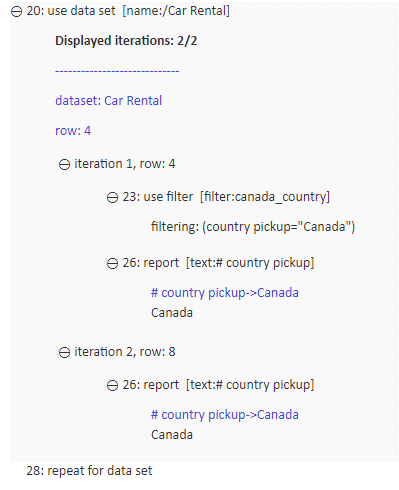399x490 pixels.
Task: Select the '26: report' text line in iteration 1
Action: (x=218, y=263)
